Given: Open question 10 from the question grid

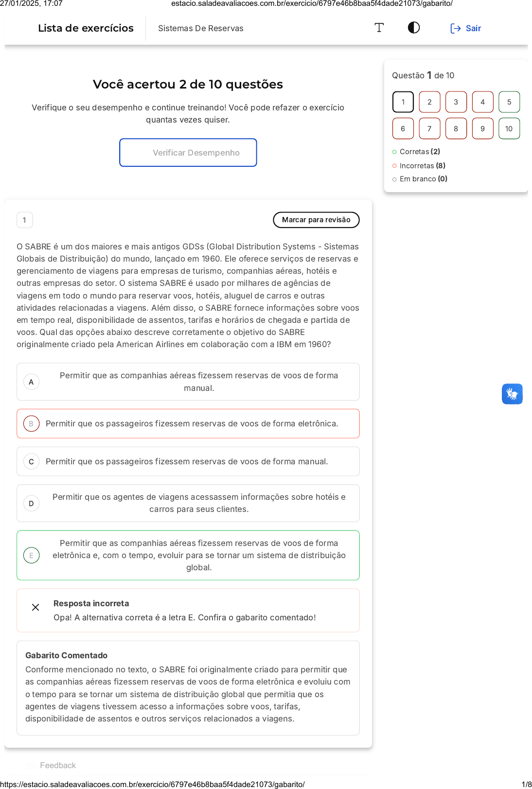Looking at the screenshot, I should click(x=509, y=129).
